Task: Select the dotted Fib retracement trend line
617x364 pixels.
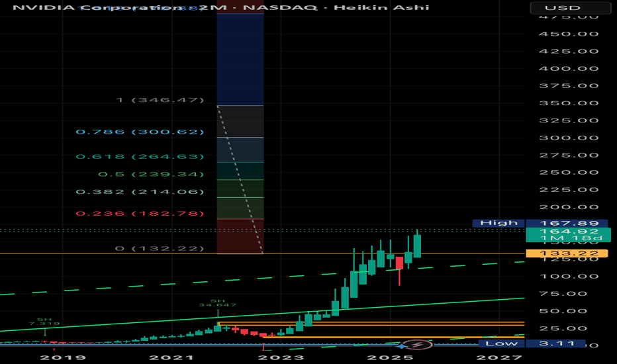Action: 240,180
